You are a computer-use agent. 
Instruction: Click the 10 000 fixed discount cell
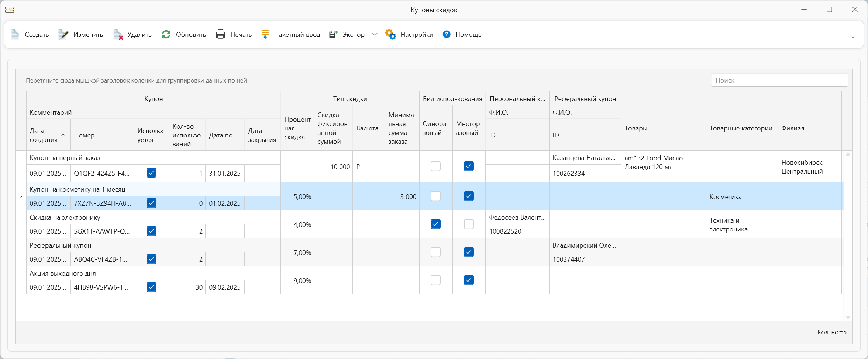[x=333, y=167]
